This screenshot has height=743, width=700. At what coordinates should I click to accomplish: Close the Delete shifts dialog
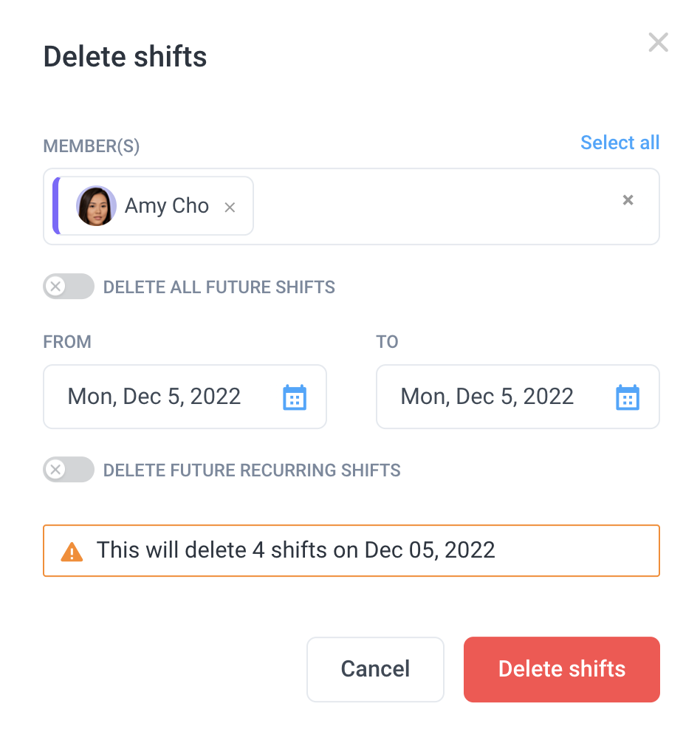coord(658,42)
